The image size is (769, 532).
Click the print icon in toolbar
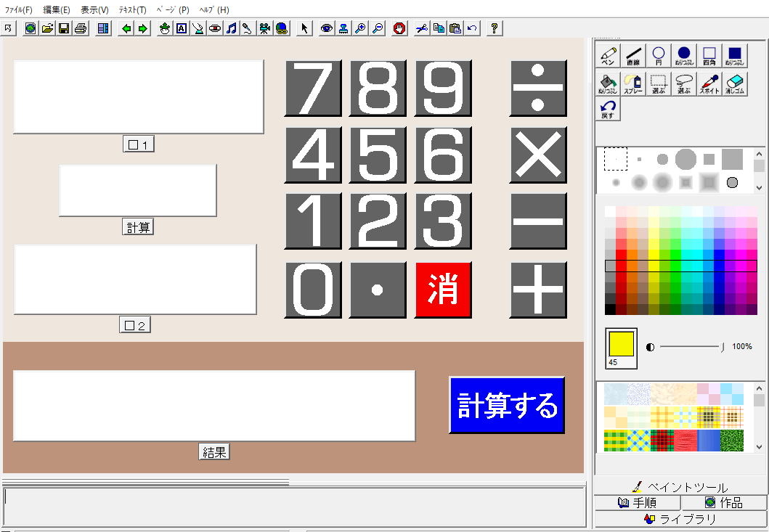[81, 28]
